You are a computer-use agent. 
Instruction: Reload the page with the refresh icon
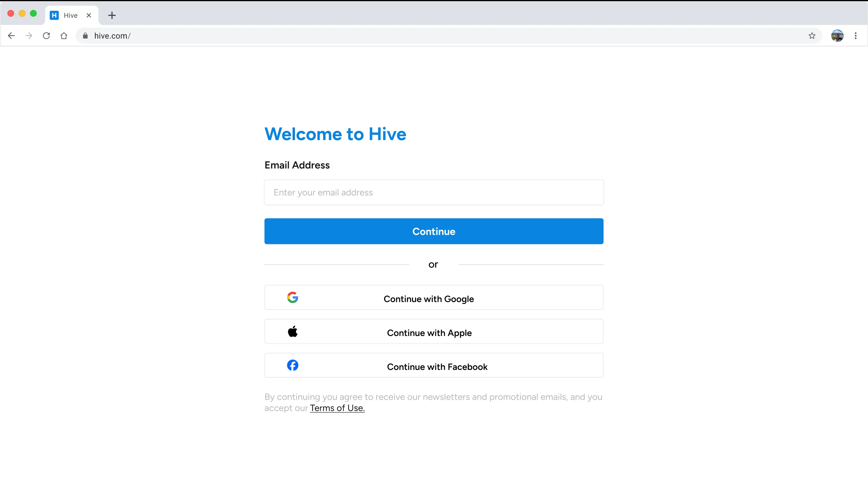click(x=47, y=36)
